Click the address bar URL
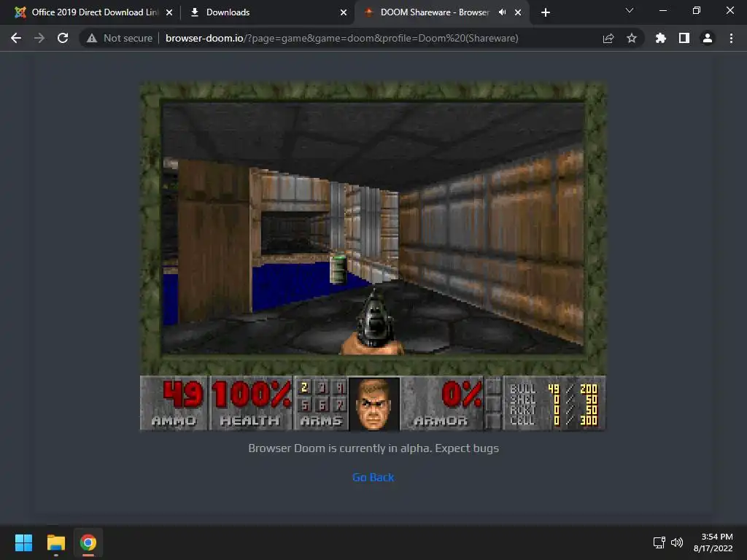Viewport: 747px width, 560px height. coord(341,38)
